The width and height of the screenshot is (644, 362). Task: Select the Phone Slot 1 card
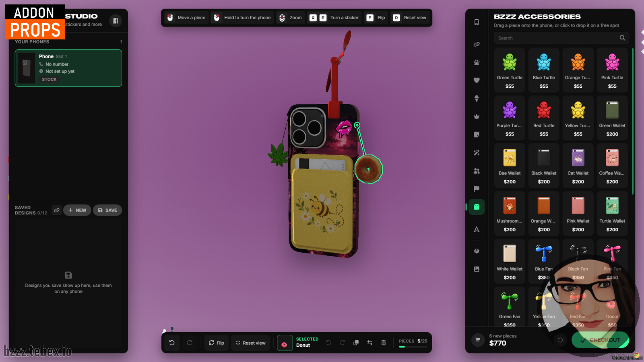[68, 68]
